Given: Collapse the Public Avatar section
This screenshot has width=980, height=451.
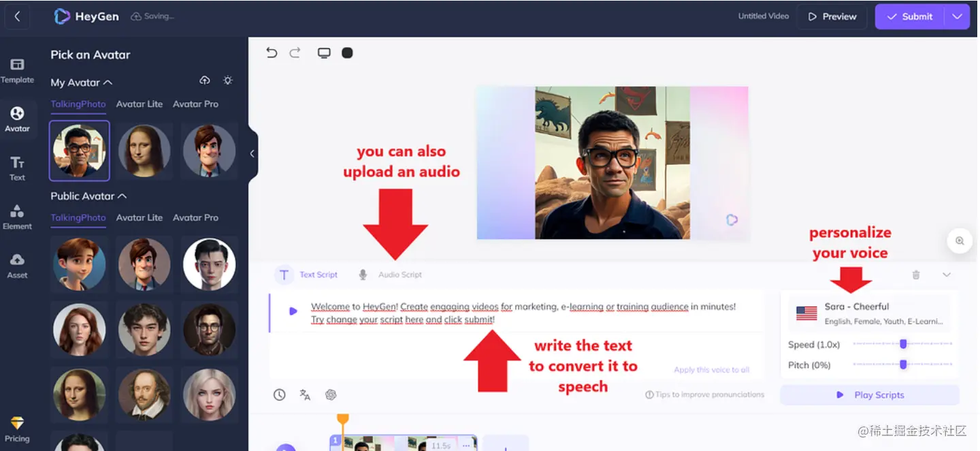Looking at the screenshot, I should (x=122, y=196).
